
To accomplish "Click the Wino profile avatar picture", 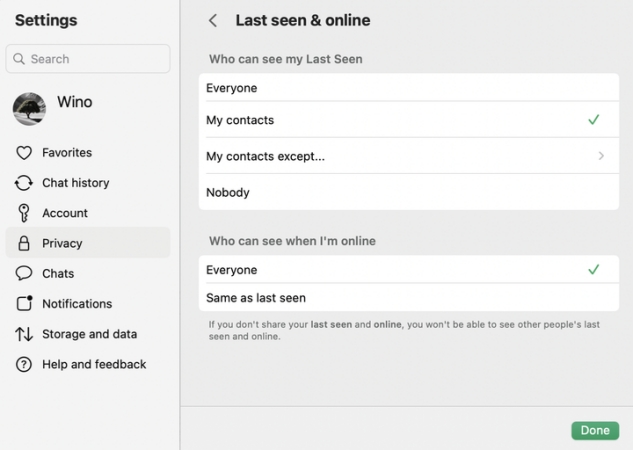I will point(29,108).
